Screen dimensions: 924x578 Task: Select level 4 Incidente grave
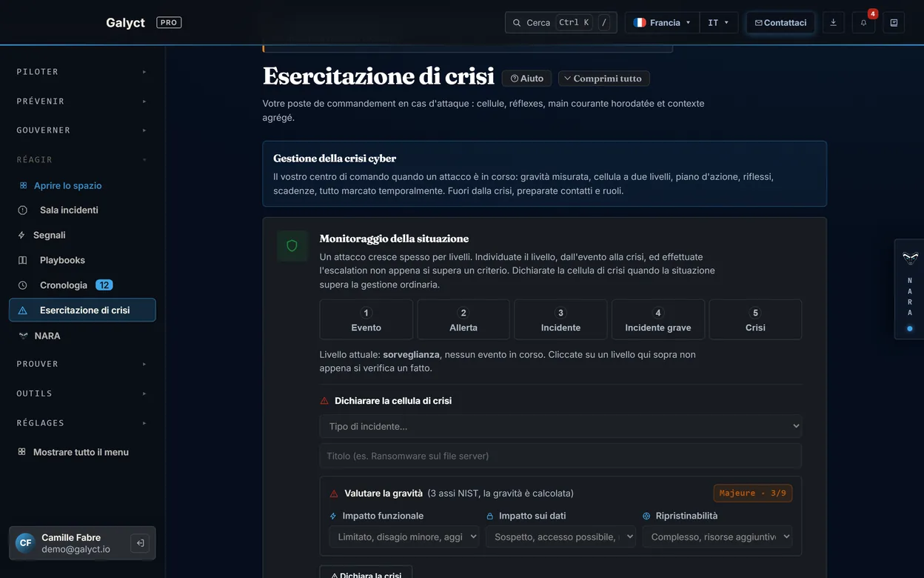pyautogui.click(x=658, y=319)
